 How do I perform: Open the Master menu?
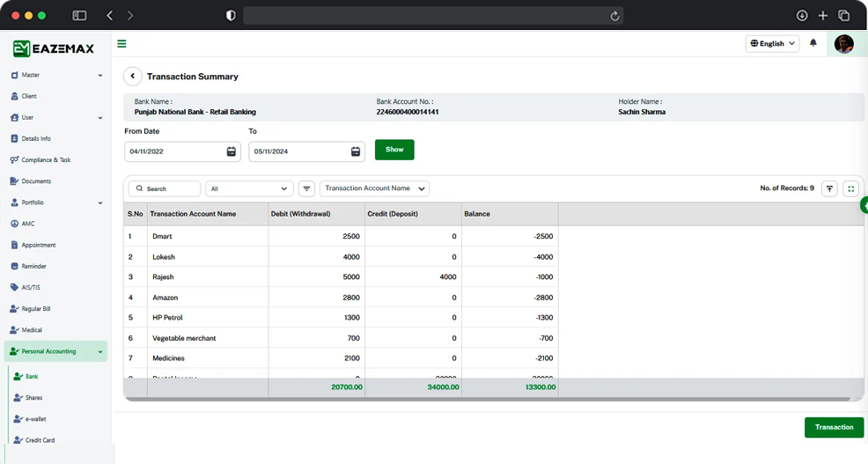click(x=56, y=76)
